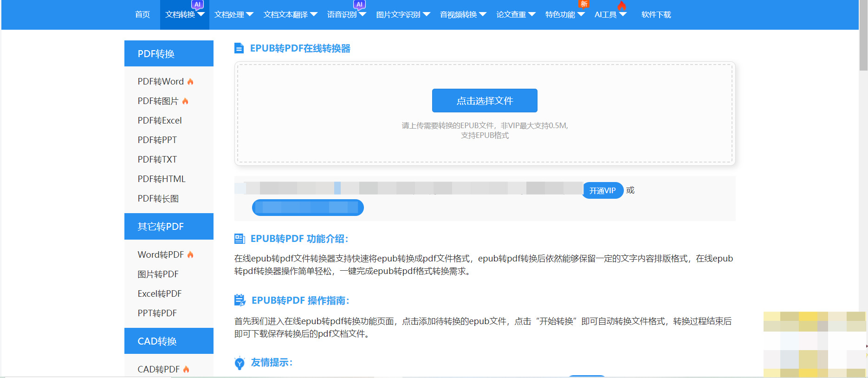Click the EPUB转PDF在线转换器 heading text
The height and width of the screenshot is (378, 868).
click(300, 48)
